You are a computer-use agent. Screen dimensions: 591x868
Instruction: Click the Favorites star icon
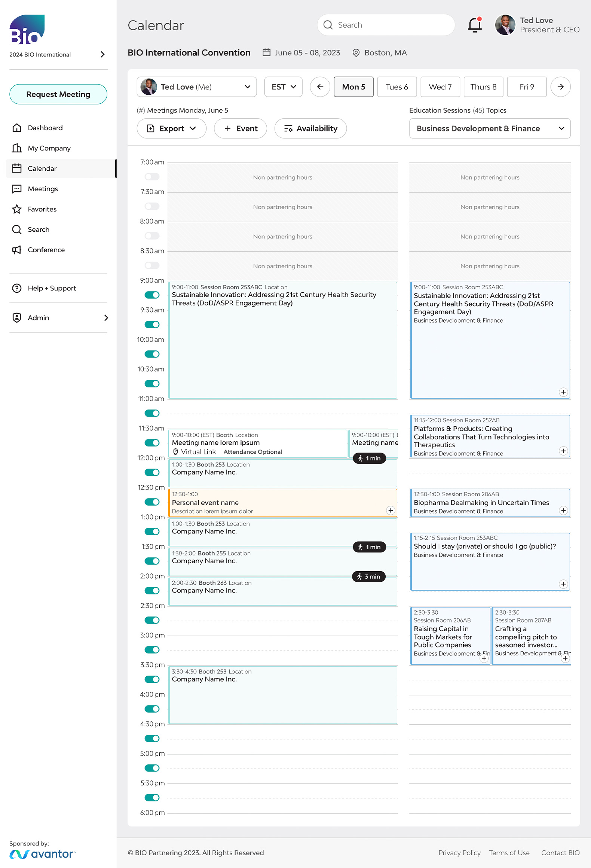17,209
